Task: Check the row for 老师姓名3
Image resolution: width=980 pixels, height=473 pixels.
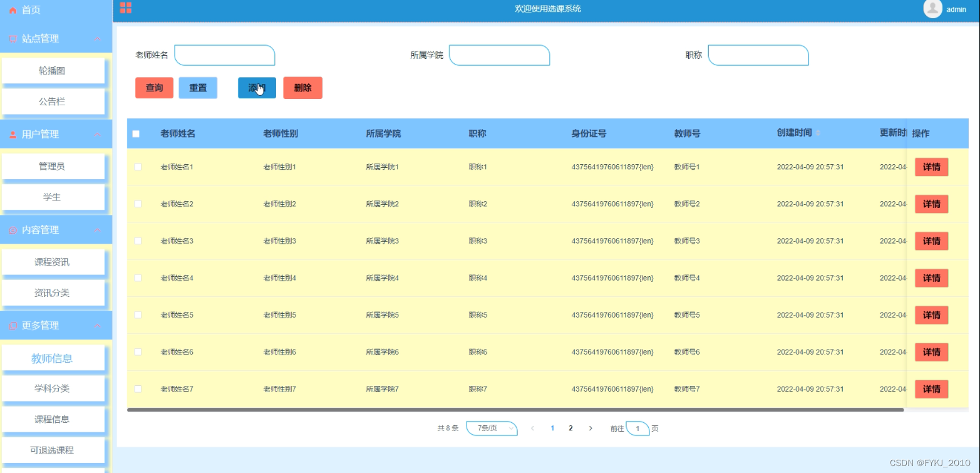Action: pyautogui.click(x=138, y=241)
